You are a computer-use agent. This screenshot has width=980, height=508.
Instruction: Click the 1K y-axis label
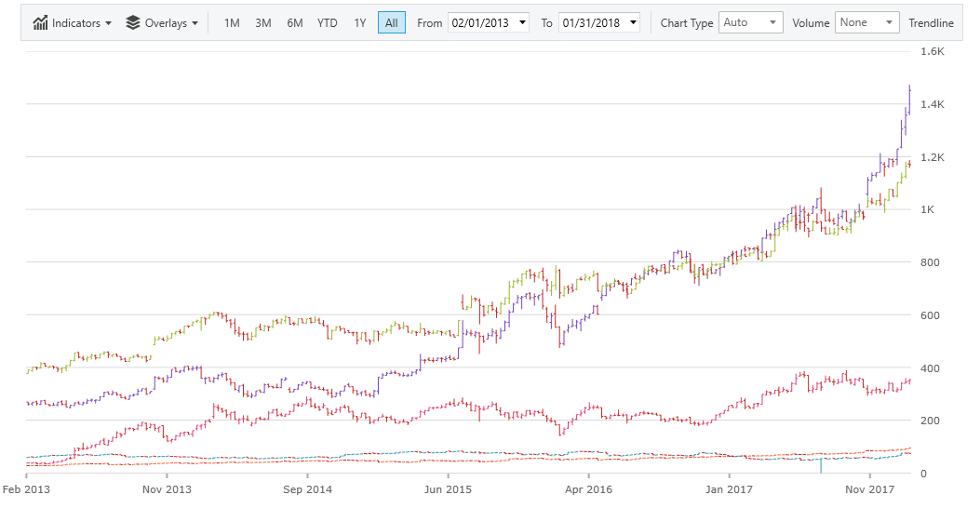point(928,209)
